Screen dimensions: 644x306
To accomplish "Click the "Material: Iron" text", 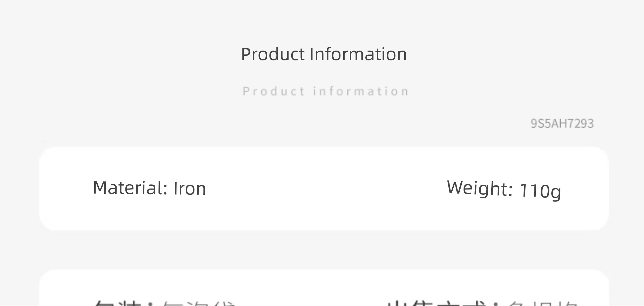I will [x=149, y=188].
